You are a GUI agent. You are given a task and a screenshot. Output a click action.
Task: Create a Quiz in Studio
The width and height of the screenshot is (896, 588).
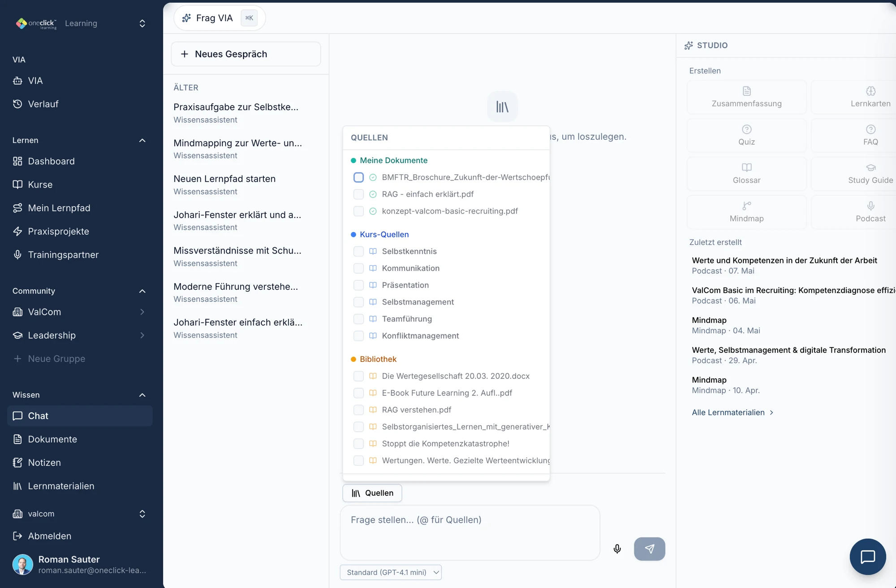tap(746, 135)
